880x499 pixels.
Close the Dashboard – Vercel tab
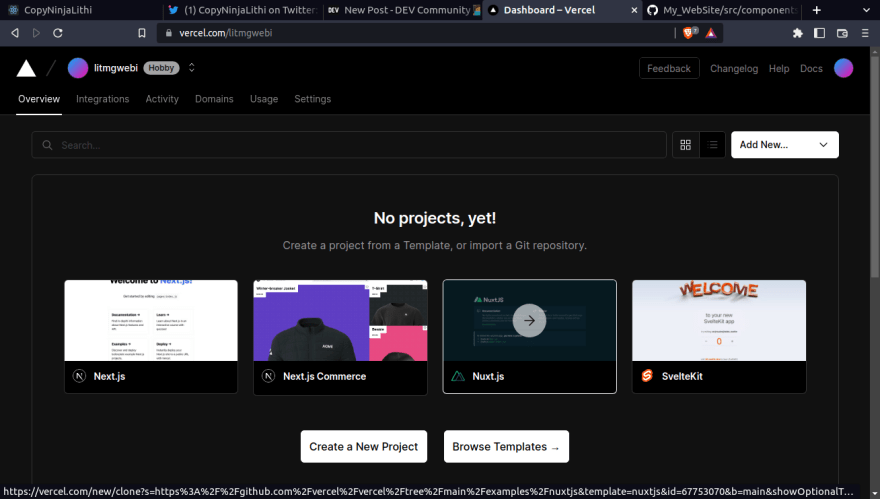point(634,10)
